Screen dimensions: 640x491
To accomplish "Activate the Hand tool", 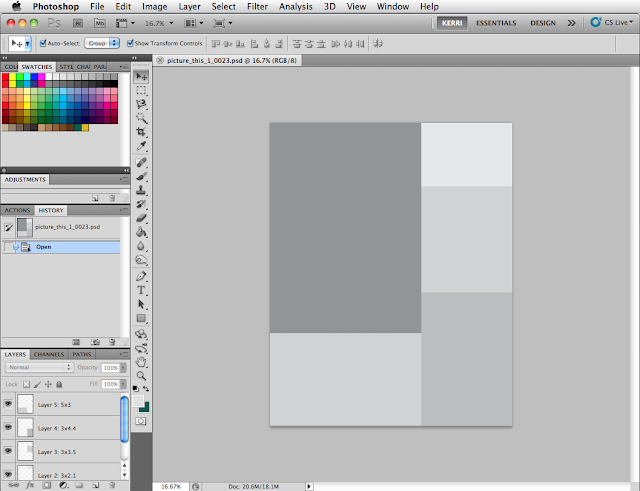I will [141, 361].
